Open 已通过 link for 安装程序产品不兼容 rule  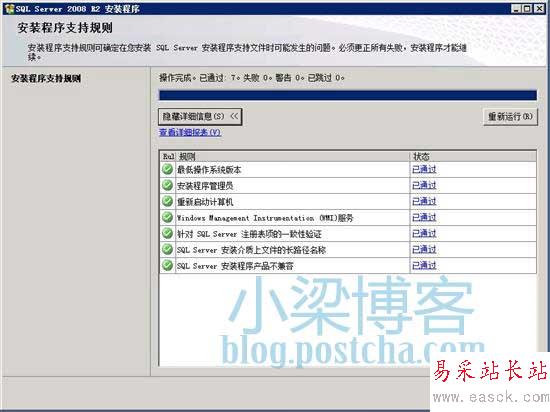tap(424, 266)
